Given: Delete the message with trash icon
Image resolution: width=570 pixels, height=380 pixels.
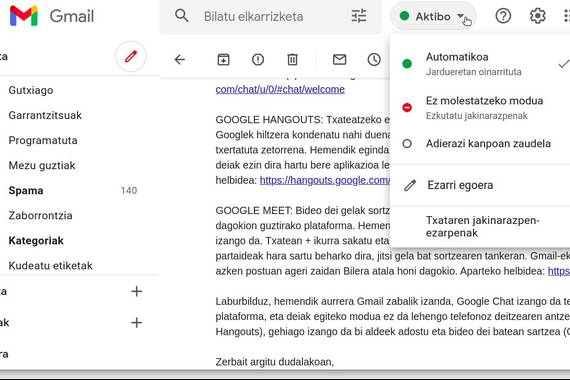Looking at the screenshot, I should click(x=292, y=59).
